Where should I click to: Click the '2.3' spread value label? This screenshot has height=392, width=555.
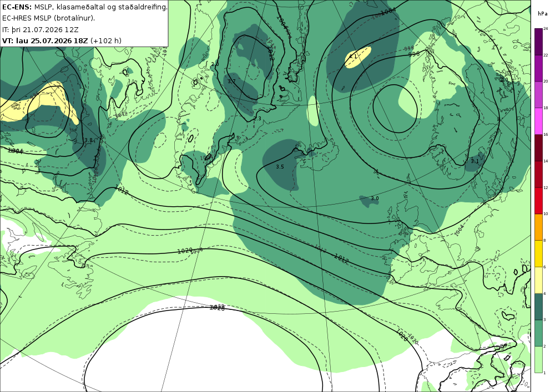258,119
